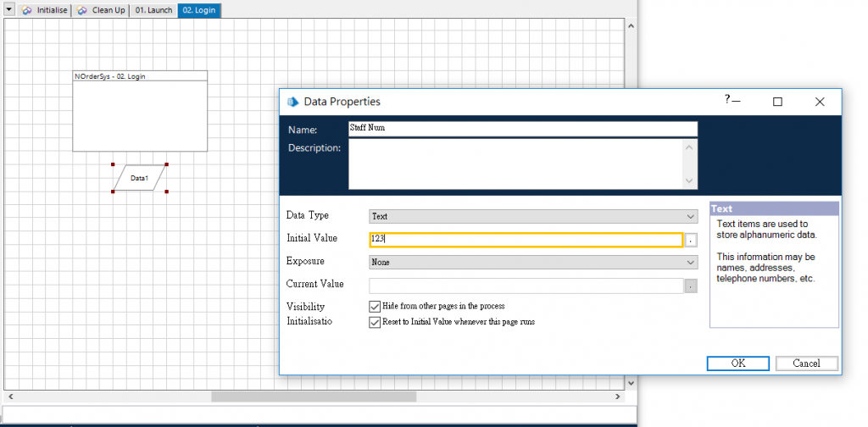868x427 pixels.
Task: Switch to the 01. Launch page tab
Action: click(154, 10)
